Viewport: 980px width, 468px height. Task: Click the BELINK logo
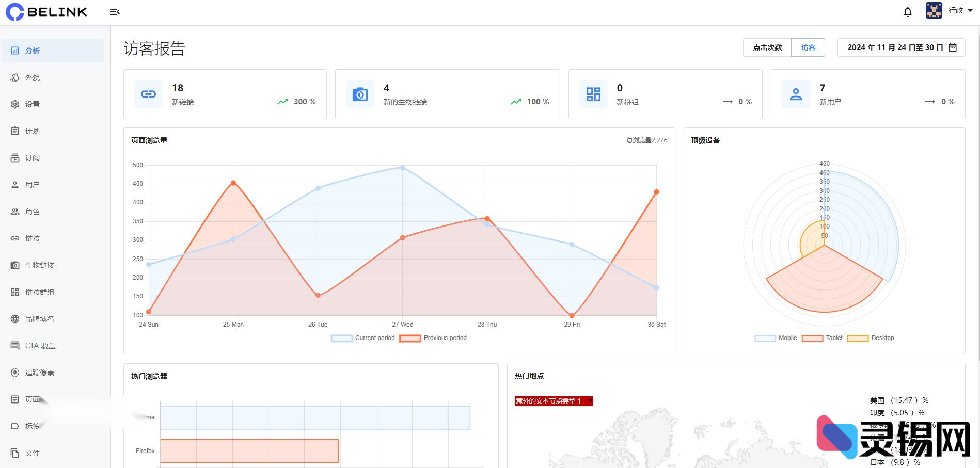tap(46, 12)
